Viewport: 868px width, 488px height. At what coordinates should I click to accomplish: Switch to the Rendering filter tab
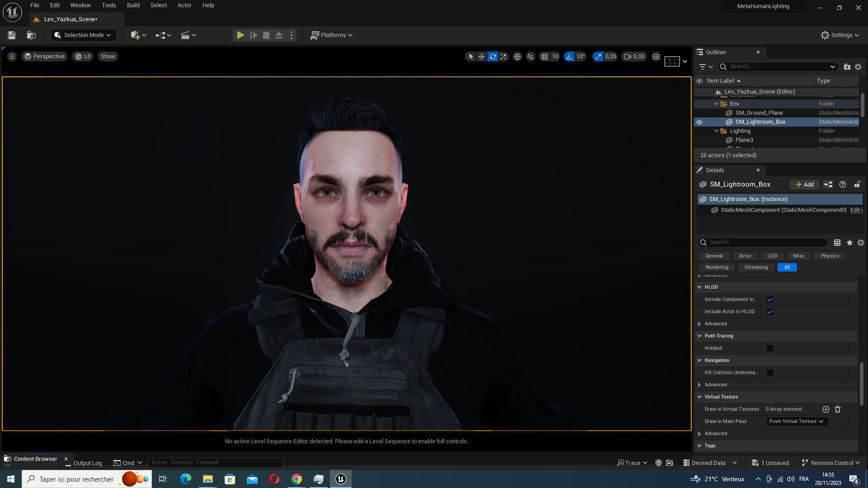717,267
